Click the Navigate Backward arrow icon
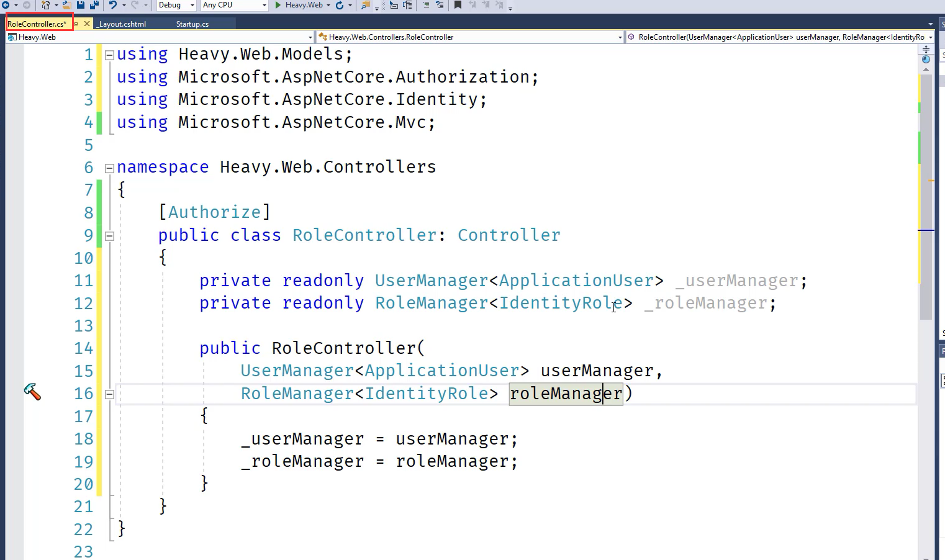The height and width of the screenshot is (560, 945). (x=6, y=5)
